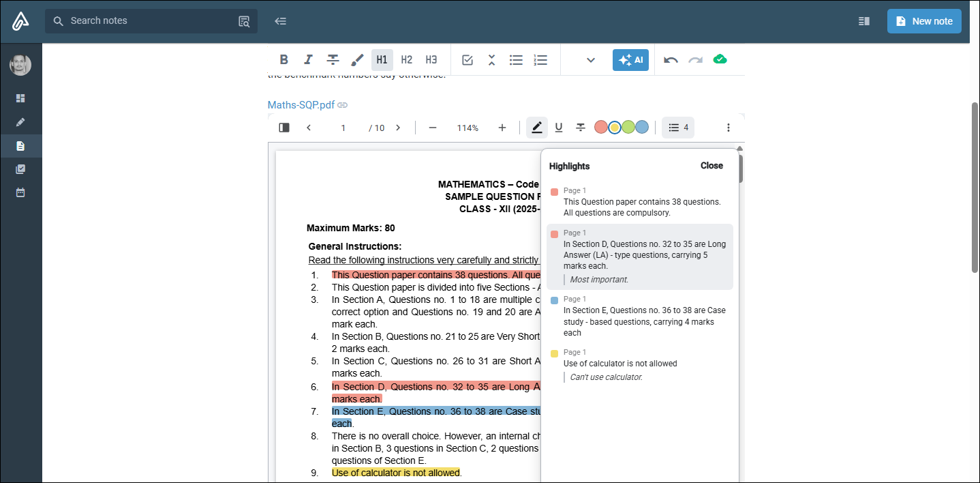Apply H3 heading style

(x=431, y=60)
